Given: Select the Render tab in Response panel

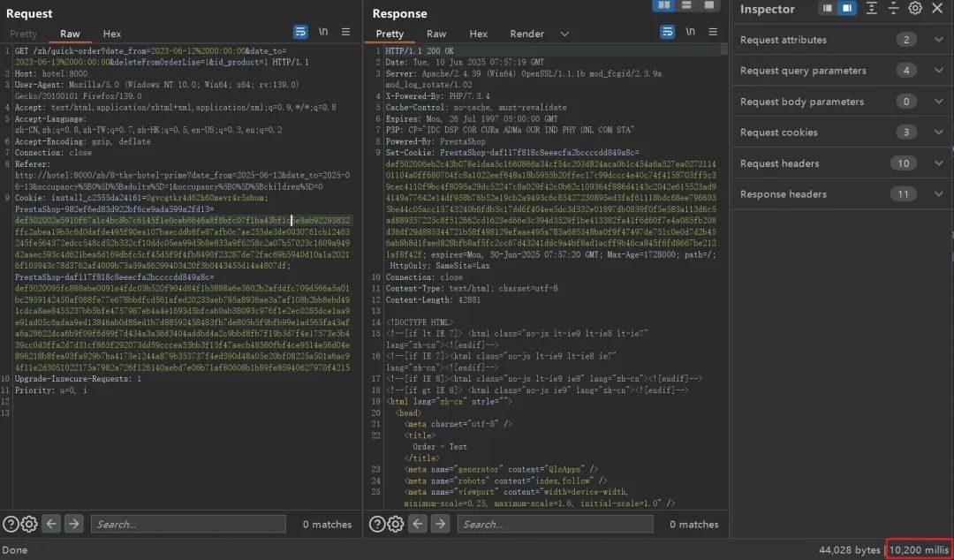Looking at the screenshot, I should pyautogui.click(x=526, y=34).
